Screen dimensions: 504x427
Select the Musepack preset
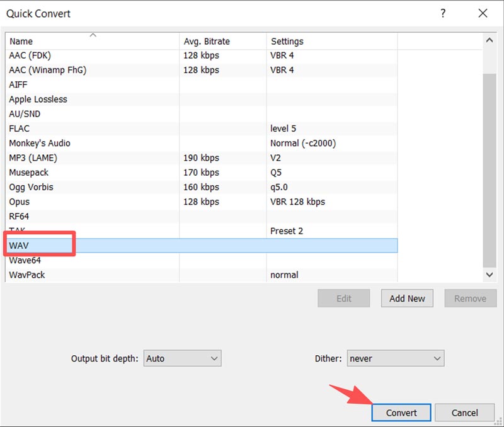coord(201,173)
